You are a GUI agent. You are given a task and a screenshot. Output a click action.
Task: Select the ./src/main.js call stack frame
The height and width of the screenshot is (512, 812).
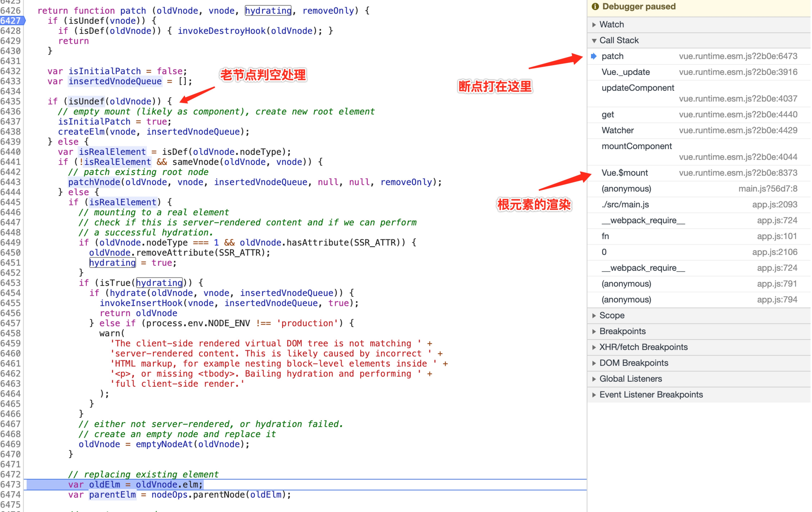point(625,204)
